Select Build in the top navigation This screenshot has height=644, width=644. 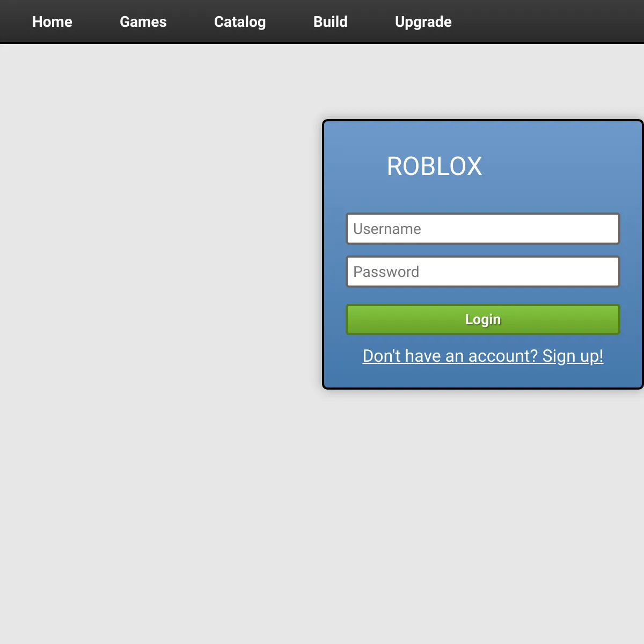coord(331,21)
